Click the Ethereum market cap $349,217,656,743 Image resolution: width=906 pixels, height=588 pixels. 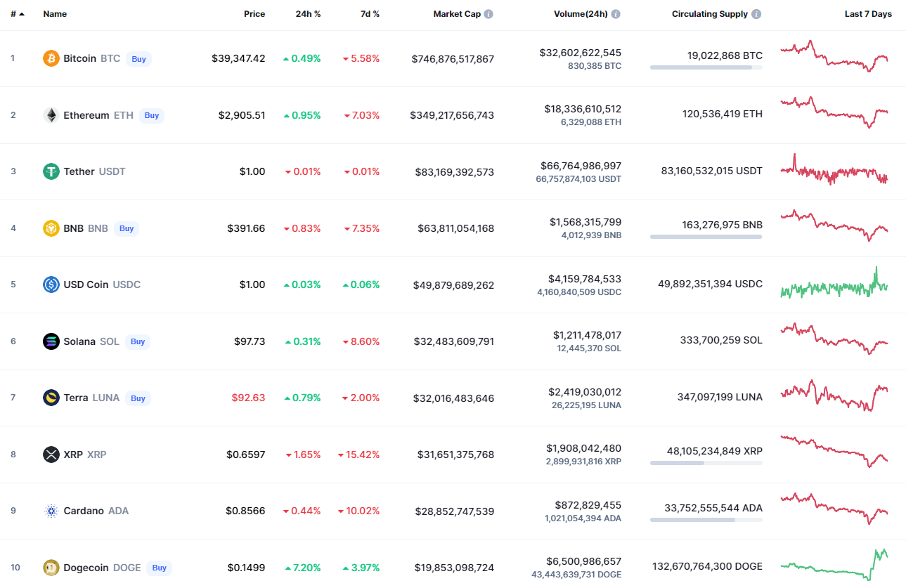pyautogui.click(x=452, y=115)
